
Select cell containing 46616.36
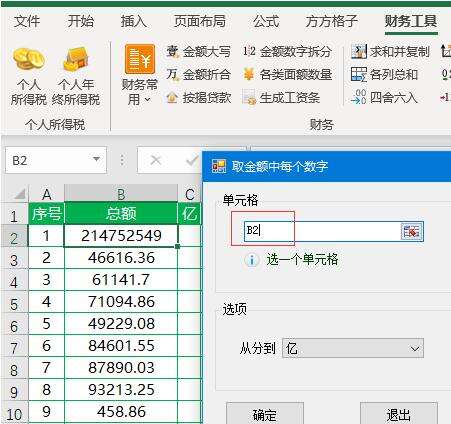coord(121,258)
